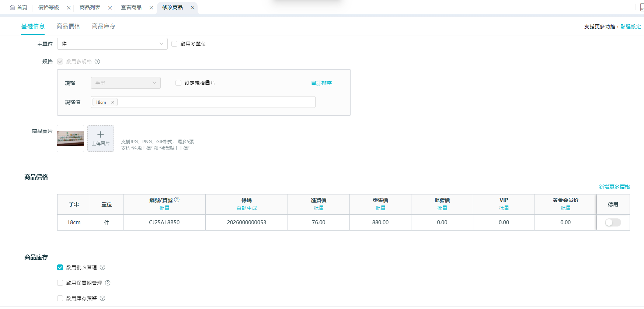Switch to the 商品價格 tab

[x=68, y=26]
